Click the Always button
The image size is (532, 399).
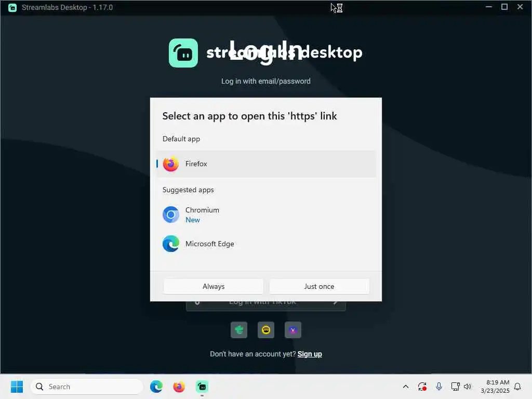214,286
